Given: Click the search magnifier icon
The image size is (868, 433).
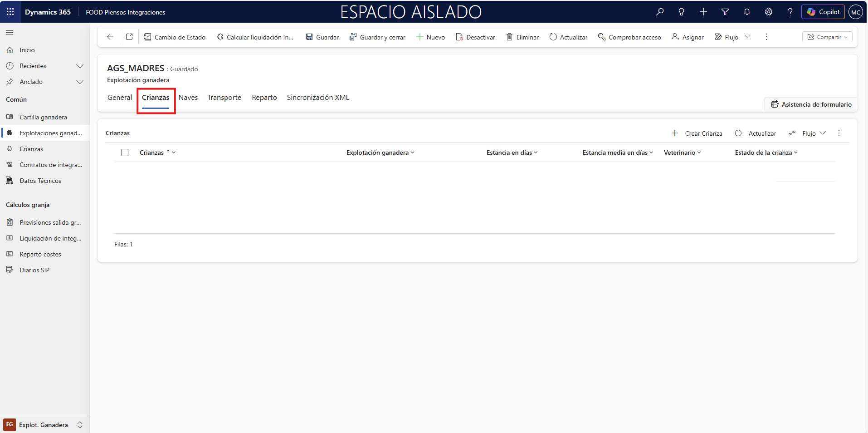Looking at the screenshot, I should coord(660,12).
